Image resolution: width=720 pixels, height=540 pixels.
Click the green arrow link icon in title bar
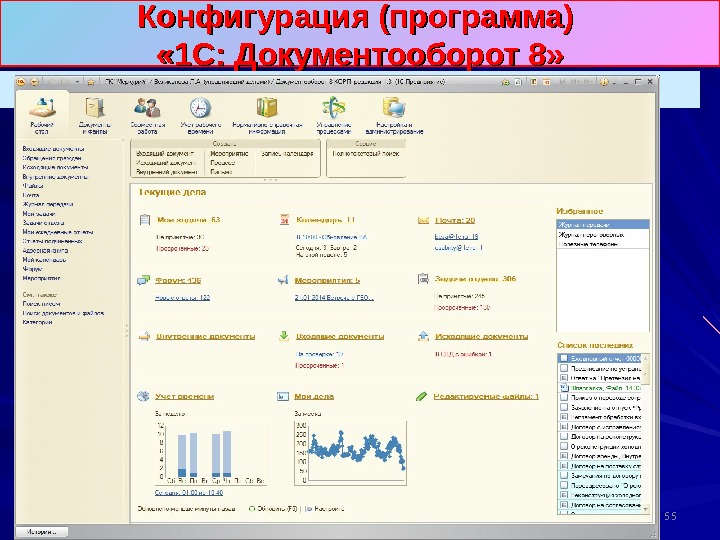(x=506, y=82)
